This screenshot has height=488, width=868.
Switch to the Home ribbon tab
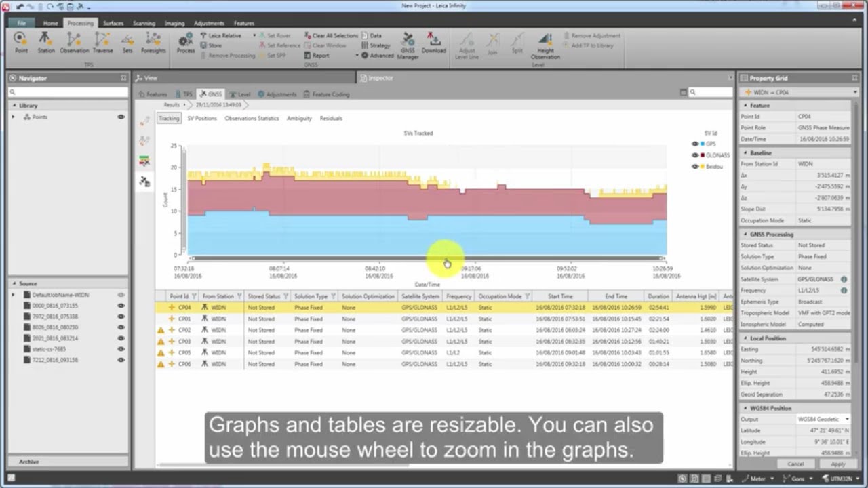(51, 23)
